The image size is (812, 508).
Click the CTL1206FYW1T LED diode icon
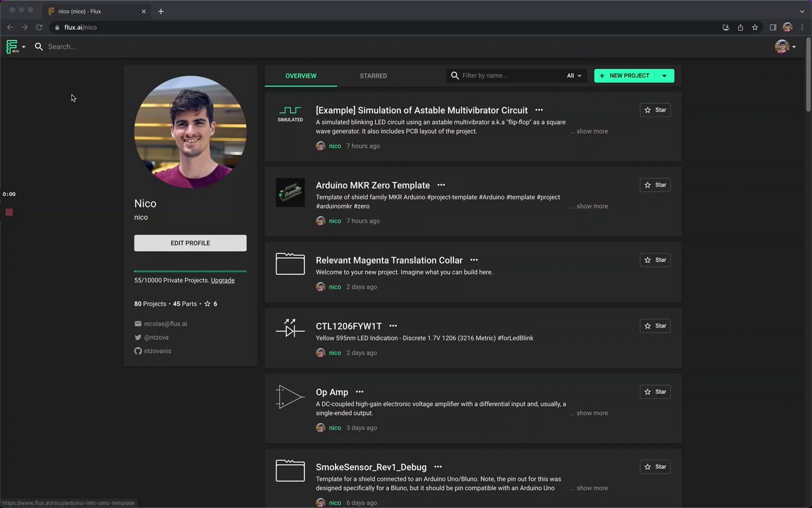coord(290,328)
